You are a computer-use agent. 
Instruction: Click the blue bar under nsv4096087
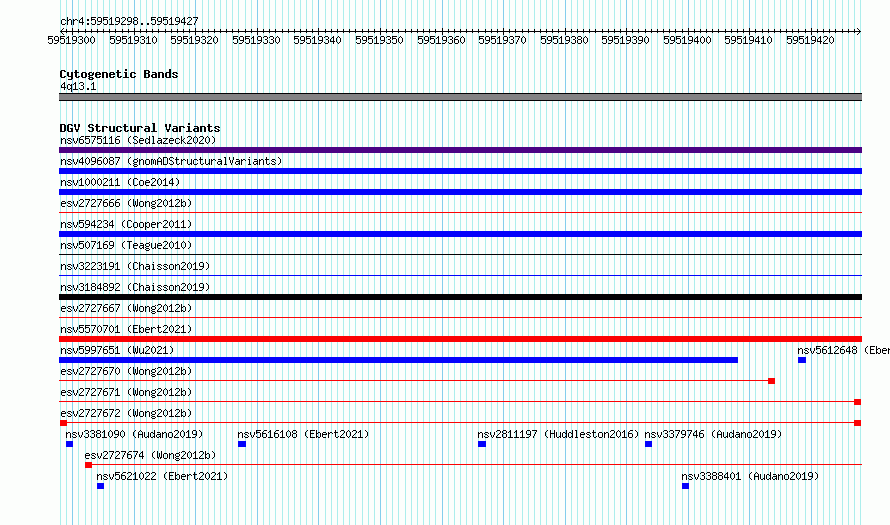[x=460, y=171]
